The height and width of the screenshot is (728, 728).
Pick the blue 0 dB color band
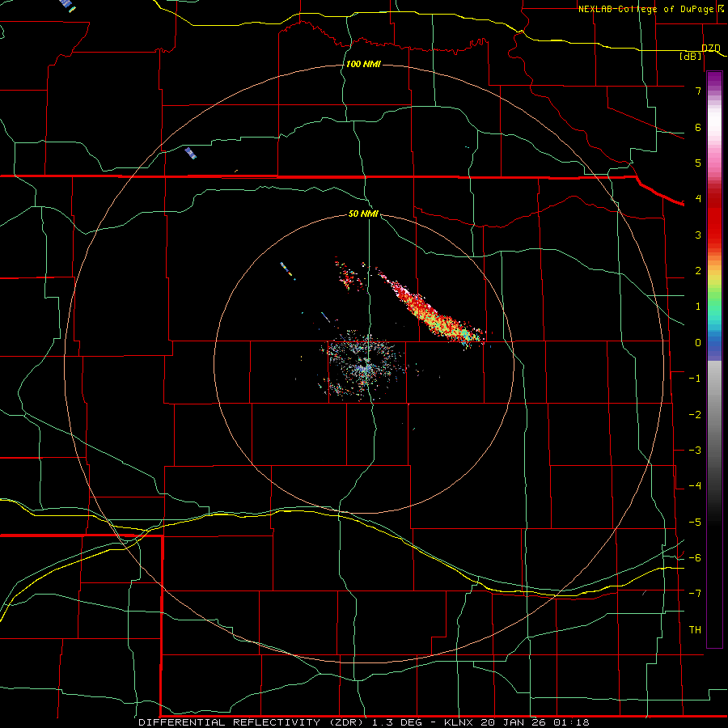tap(714, 345)
